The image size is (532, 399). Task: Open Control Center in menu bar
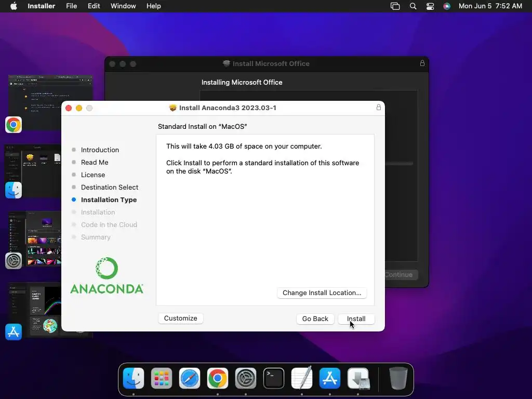pyautogui.click(x=430, y=6)
